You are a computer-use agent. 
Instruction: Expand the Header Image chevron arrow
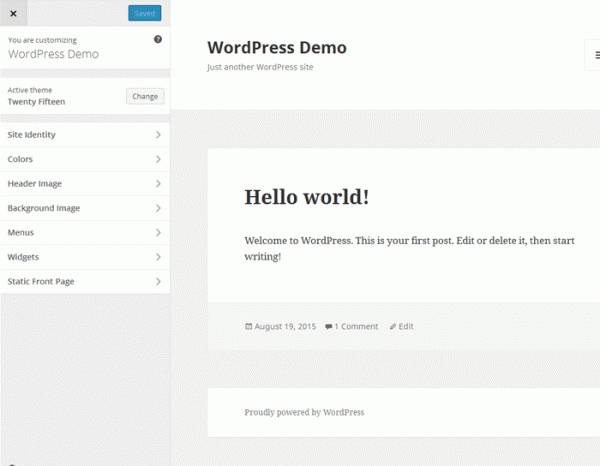[158, 184]
